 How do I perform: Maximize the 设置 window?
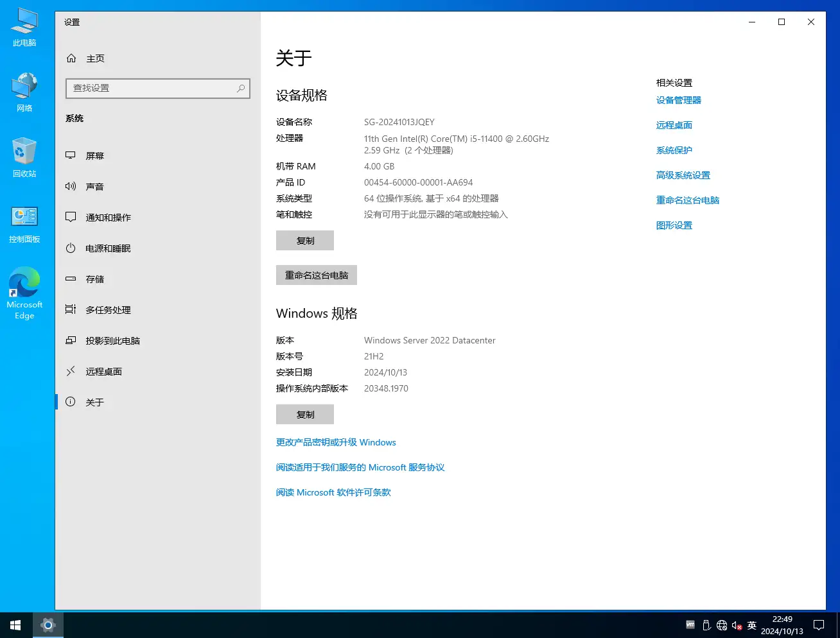click(x=782, y=22)
